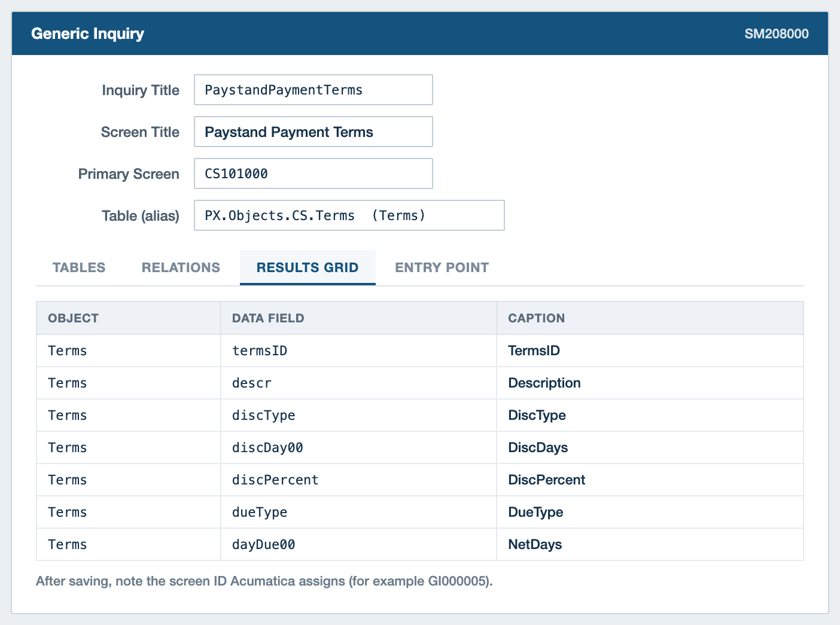Select the discDay00 data field cell
840x625 pixels.
(x=358, y=447)
